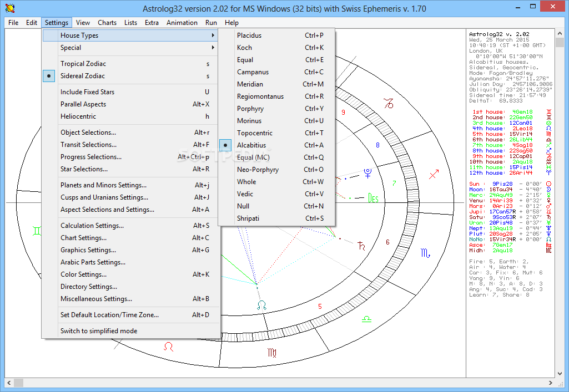Click horizontal scrollbar right arrow
This screenshot has width=569, height=392.
(551, 383)
